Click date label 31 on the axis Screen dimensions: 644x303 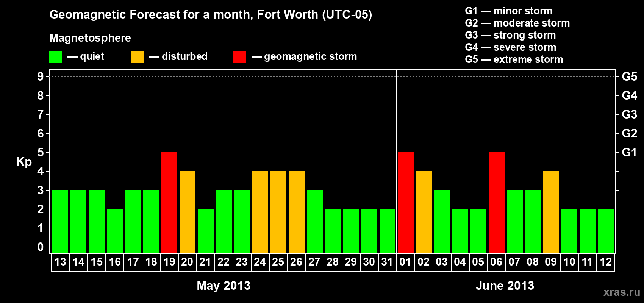(387, 262)
